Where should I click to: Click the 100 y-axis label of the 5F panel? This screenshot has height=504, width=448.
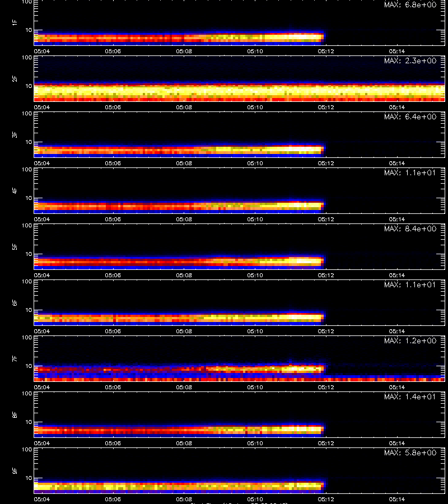click(27, 226)
